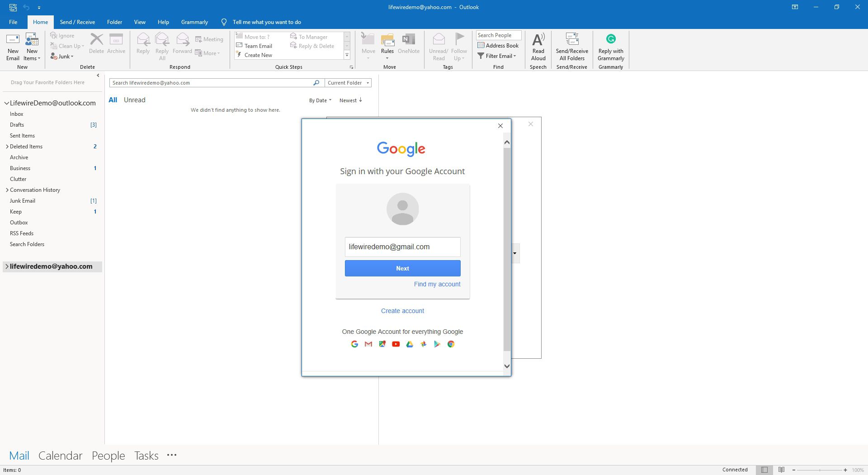
Task: Open the Filter Email dropdown
Action: (497, 56)
